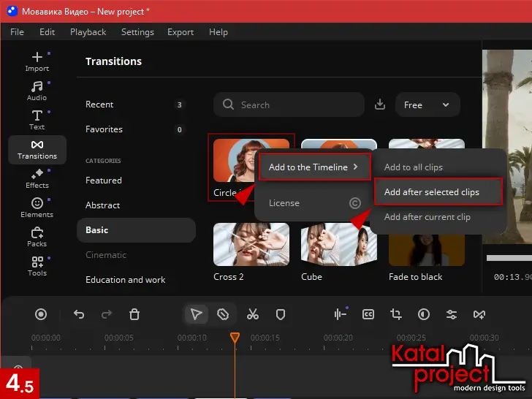Open the Favorites transitions list
The width and height of the screenshot is (532, 399).
pos(104,129)
